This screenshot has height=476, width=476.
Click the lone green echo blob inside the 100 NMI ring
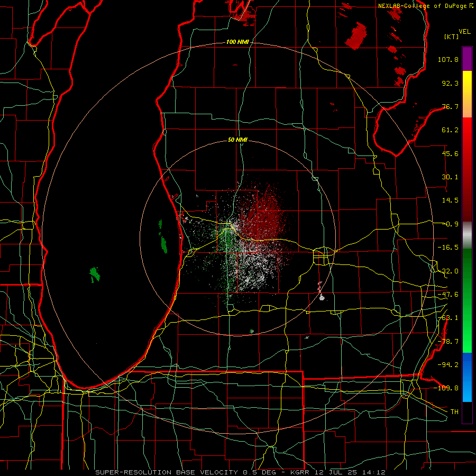point(95,274)
